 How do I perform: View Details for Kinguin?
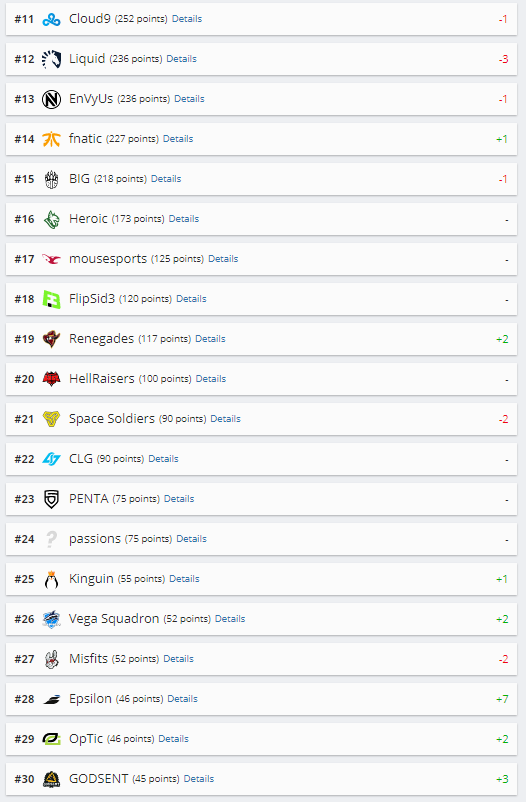pos(184,578)
